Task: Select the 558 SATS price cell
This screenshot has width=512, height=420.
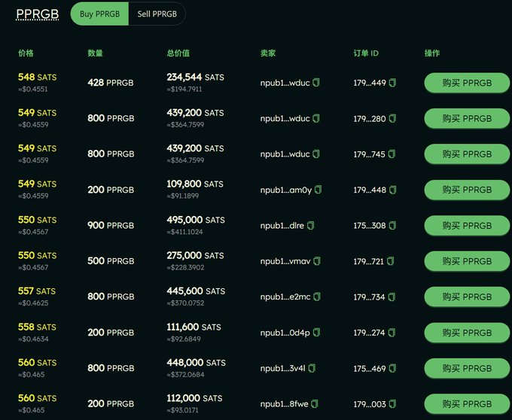Action: [37, 327]
